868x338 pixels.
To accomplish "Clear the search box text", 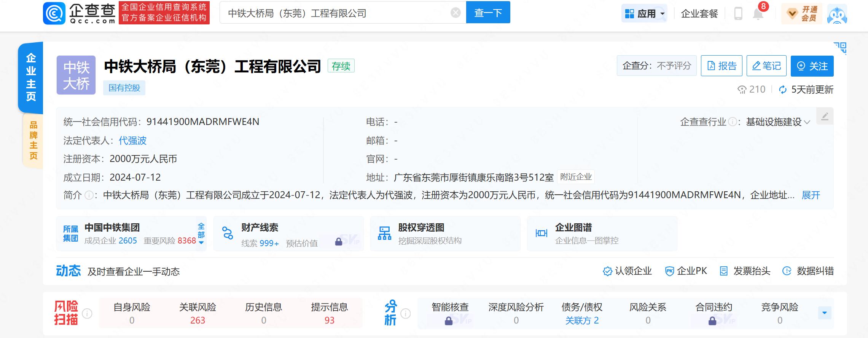I will pos(456,13).
